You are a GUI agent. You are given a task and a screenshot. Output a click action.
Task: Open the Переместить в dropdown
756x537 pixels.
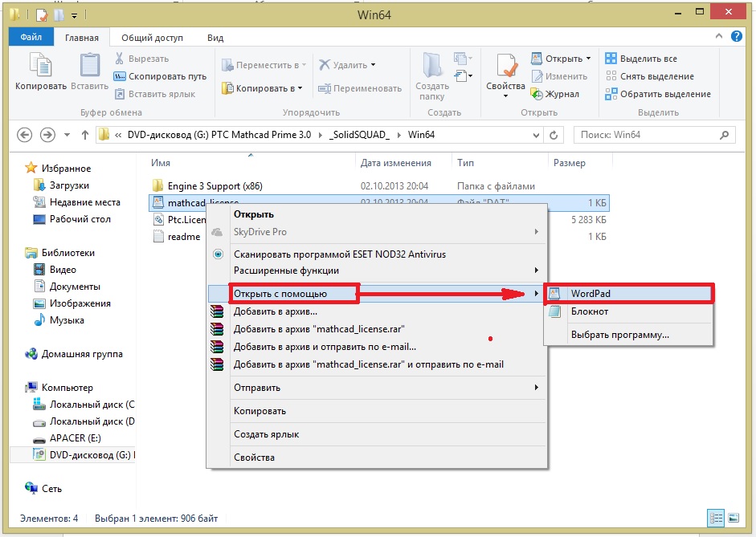[x=264, y=65]
